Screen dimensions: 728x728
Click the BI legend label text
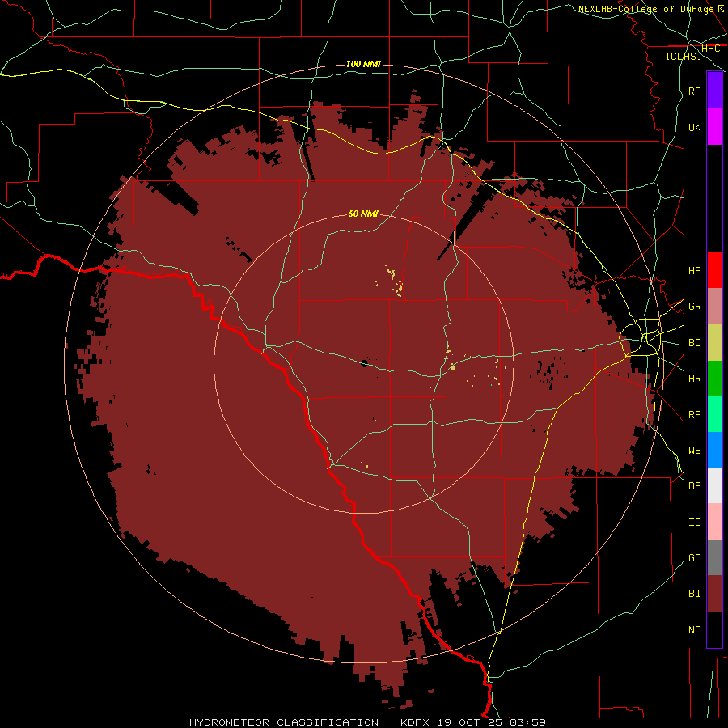(x=695, y=594)
